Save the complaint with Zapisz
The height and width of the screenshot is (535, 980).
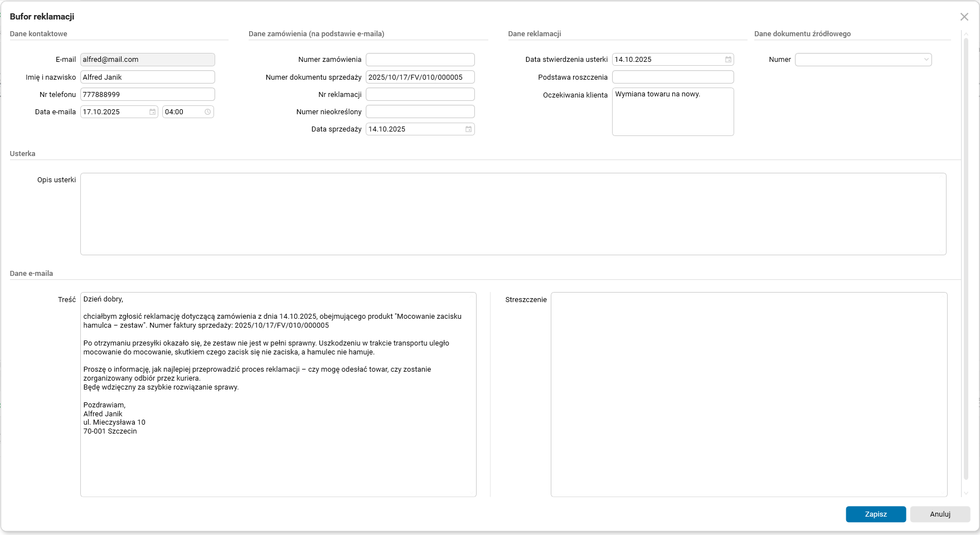pyautogui.click(x=876, y=514)
